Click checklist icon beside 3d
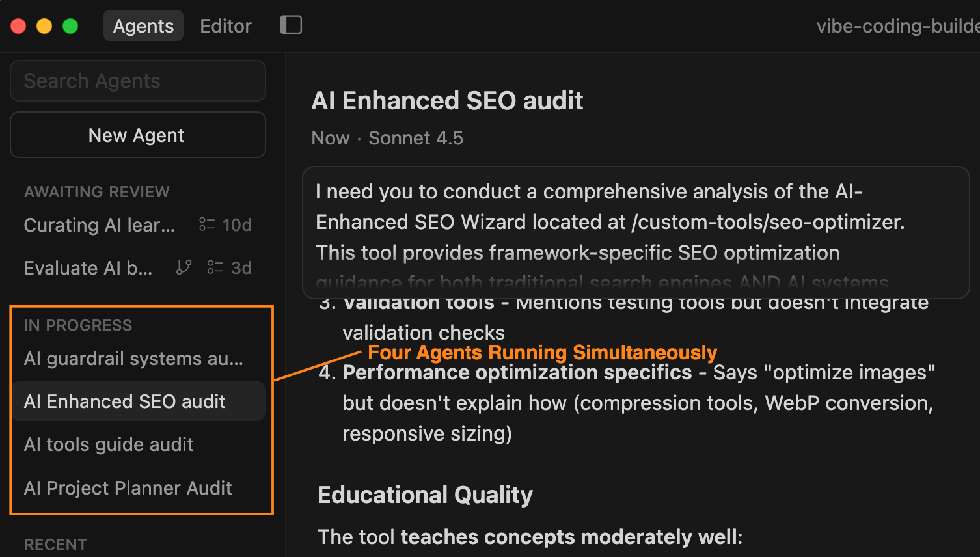The image size is (980, 557). tap(215, 267)
